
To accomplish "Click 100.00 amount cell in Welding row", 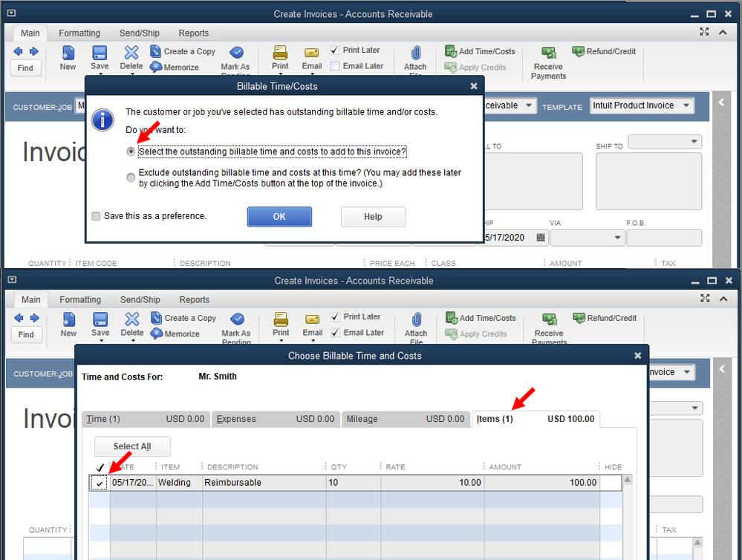I will (x=541, y=483).
